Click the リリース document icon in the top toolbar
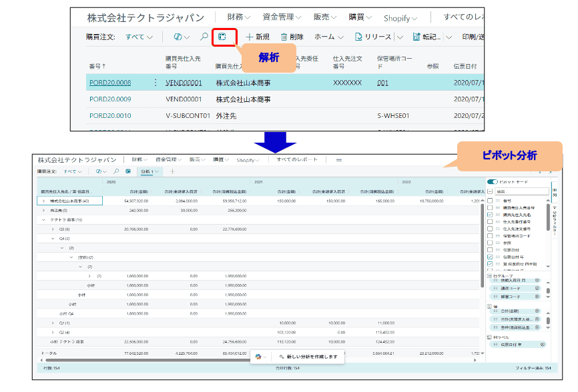Viewport: 578px width, 392px height. (358, 37)
